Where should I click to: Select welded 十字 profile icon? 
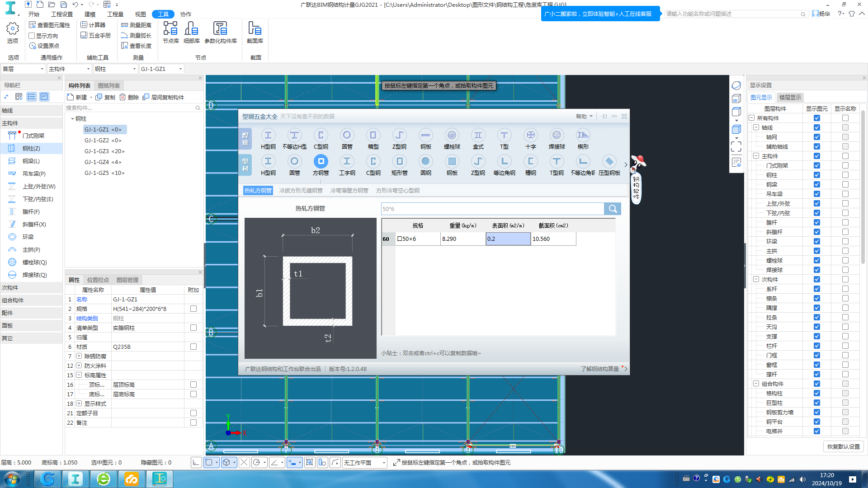530,135
